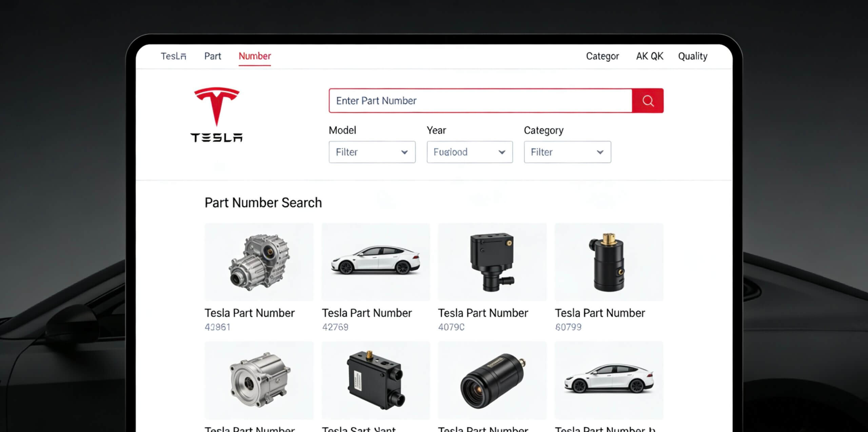
Task: Open the Categor nav link
Action: point(602,56)
